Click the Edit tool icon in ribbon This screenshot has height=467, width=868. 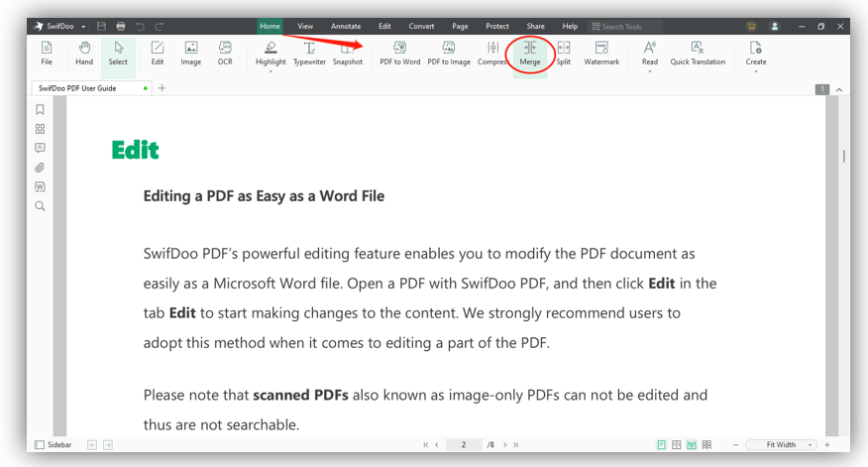(158, 54)
